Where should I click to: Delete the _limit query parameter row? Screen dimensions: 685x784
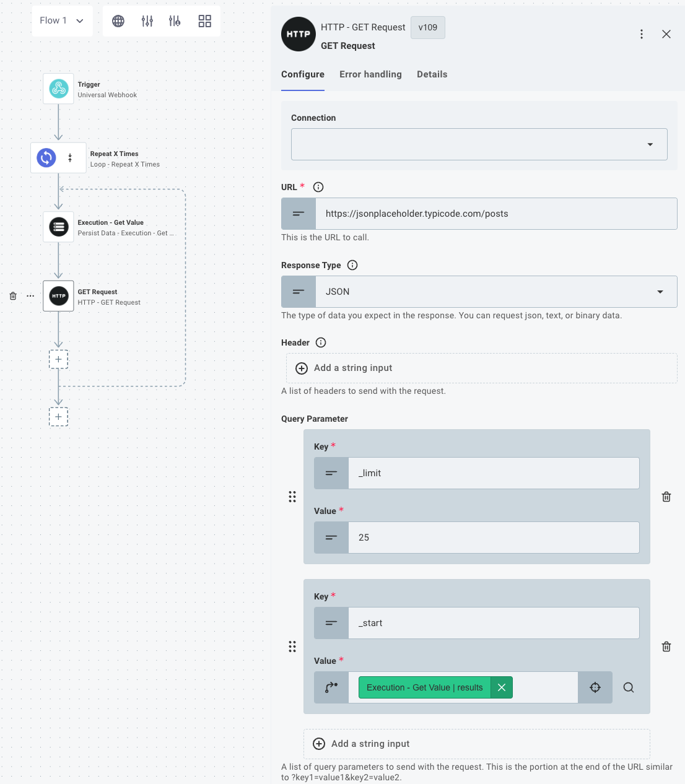(666, 496)
